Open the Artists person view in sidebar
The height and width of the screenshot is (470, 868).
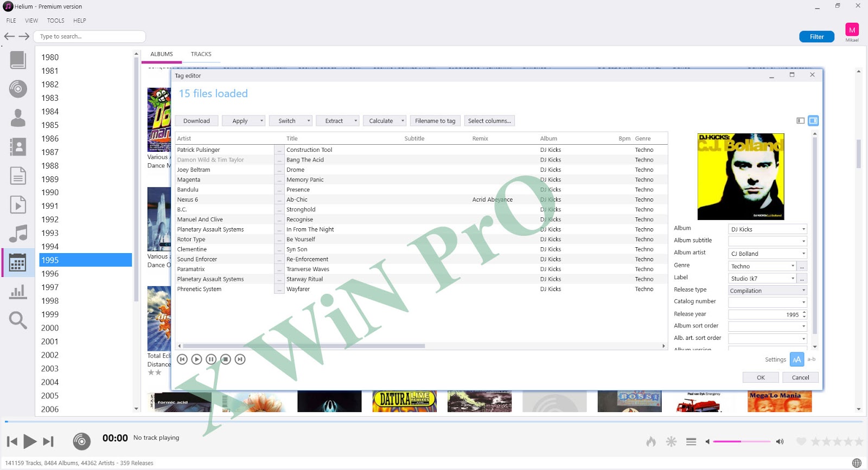point(18,118)
